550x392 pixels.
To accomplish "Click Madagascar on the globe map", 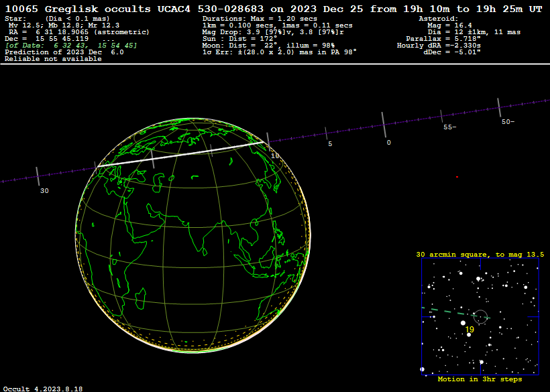I will (x=140, y=298).
